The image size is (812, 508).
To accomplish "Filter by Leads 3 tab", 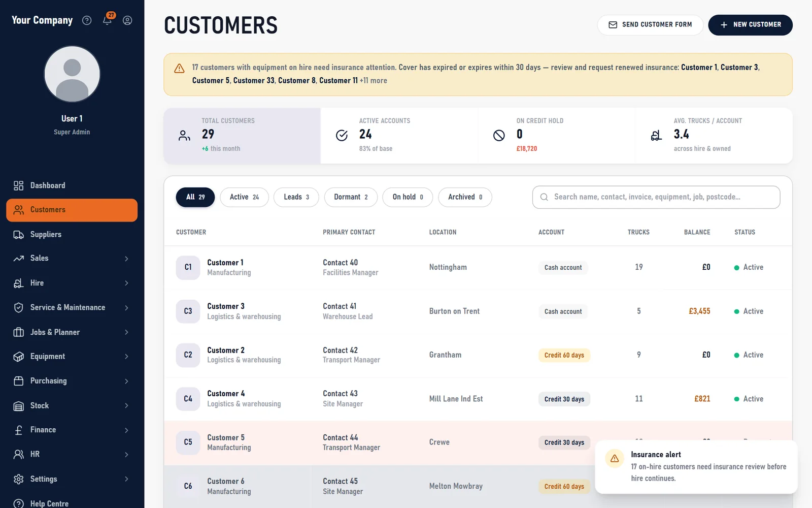I will tap(296, 197).
